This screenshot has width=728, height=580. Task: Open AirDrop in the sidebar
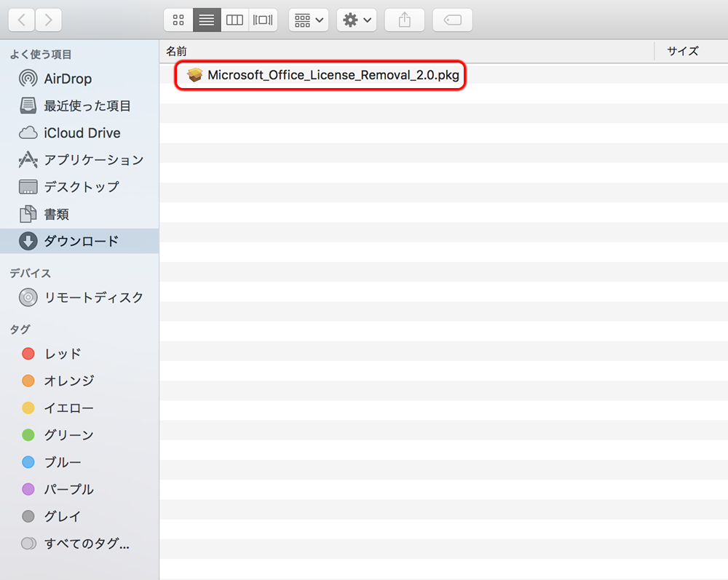(x=79, y=79)
